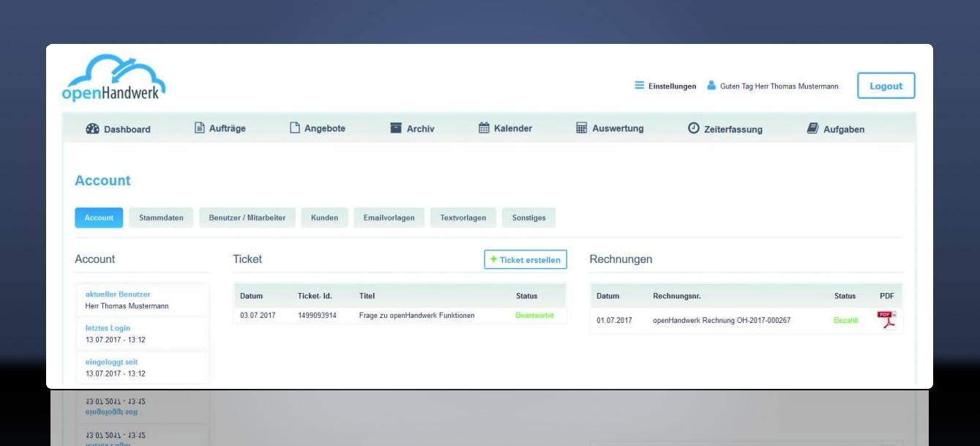Click the invoice date 01.07.2017
The image size is (980, 446).
tap(614, 320)
